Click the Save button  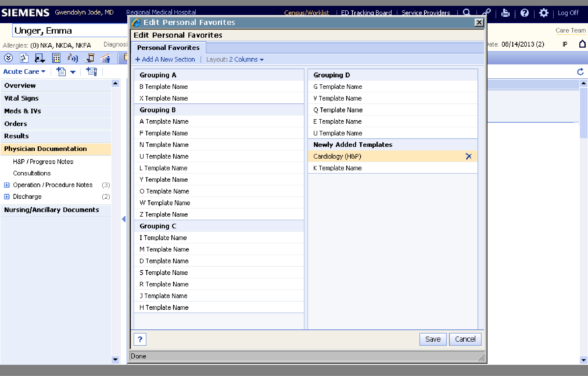tap(433, 339)
